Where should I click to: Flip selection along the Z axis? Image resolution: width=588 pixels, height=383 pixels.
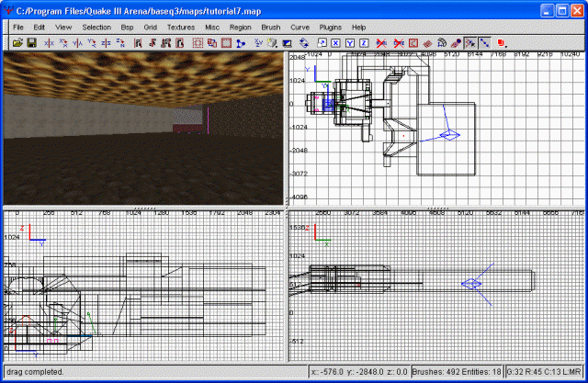(107, 43)
